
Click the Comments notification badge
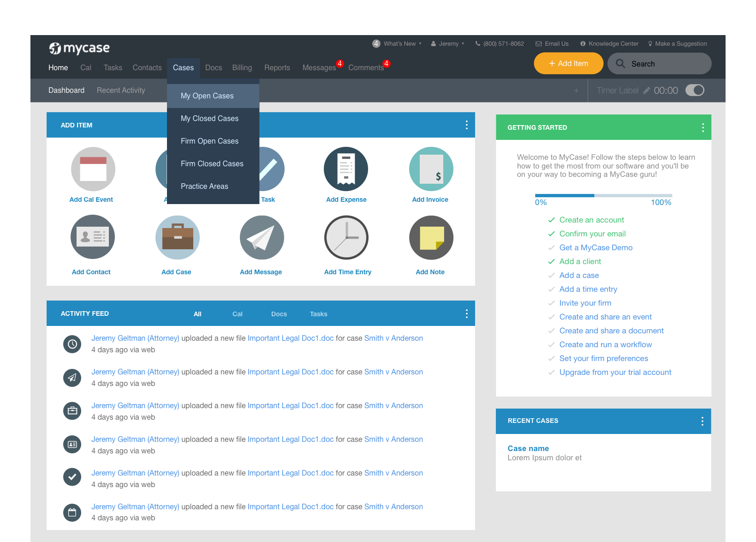coord(387,63)
